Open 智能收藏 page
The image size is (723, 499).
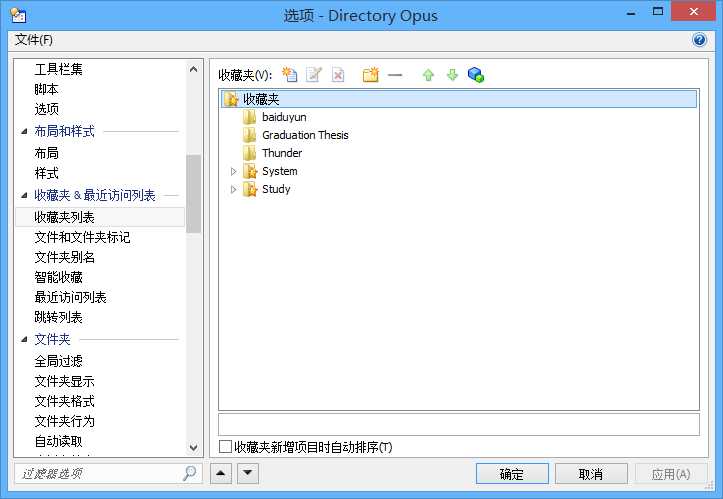59,277
